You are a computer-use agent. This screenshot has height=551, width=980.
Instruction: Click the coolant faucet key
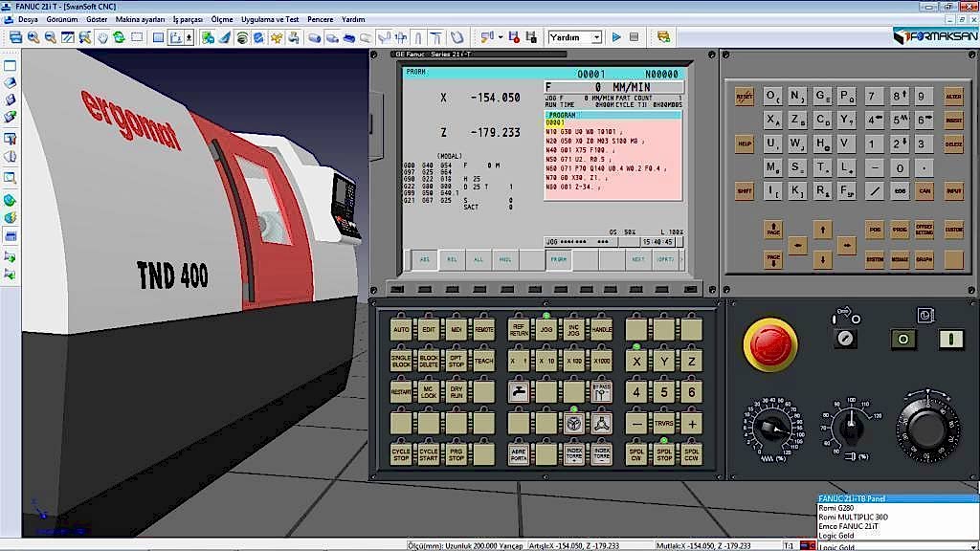click(518, 392)
